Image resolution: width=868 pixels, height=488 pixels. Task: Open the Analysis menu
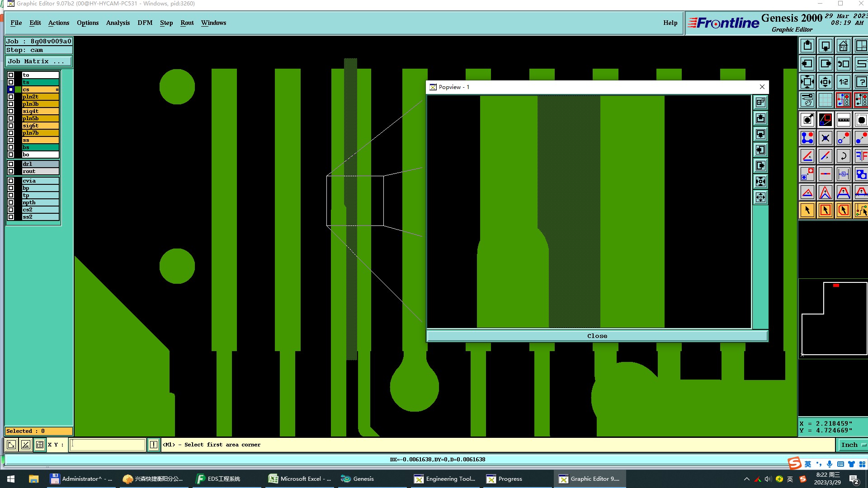[x=118, y=23]
